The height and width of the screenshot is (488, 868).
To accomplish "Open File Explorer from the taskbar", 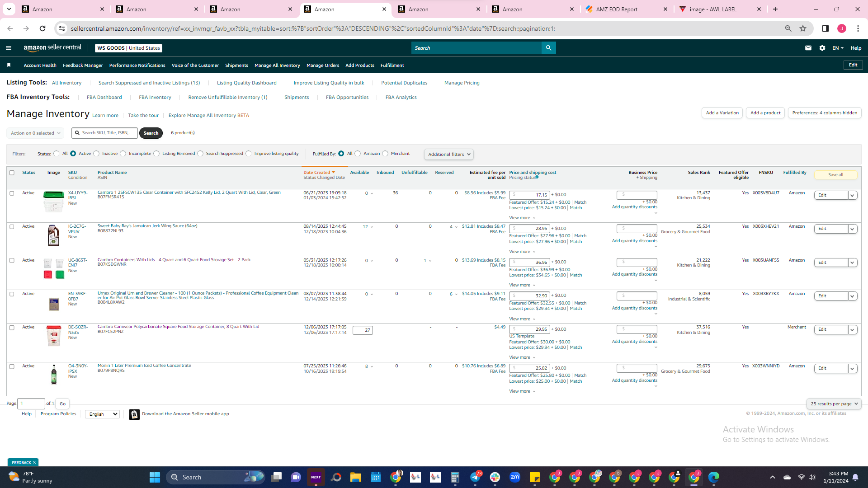I will click(356, 477).
